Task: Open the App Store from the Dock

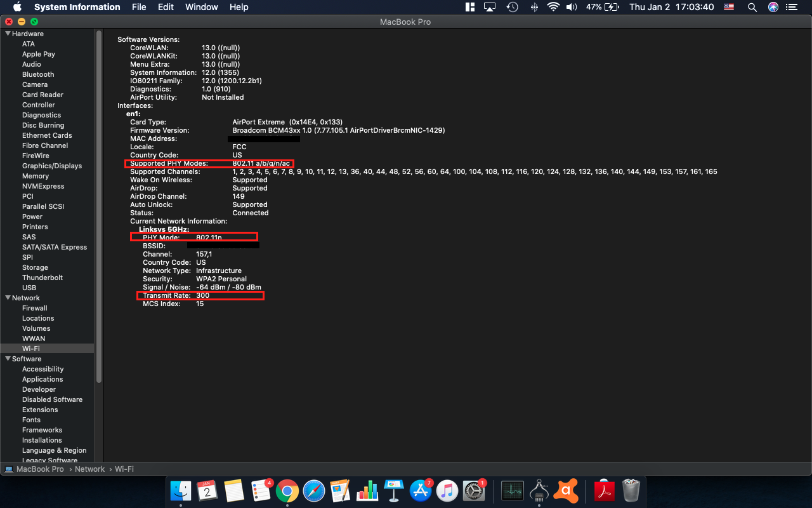Action: [421, 490]
